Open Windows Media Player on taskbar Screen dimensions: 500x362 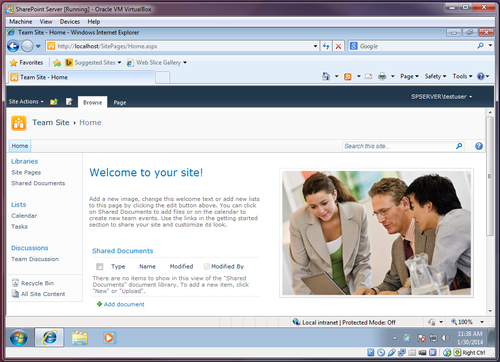point(109,338)
